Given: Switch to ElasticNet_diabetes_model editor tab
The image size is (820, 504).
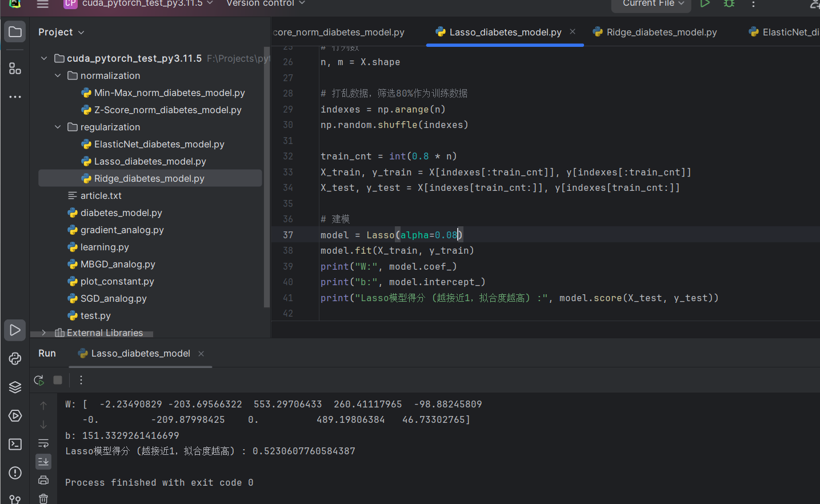Looking at the screenshot, I should pyautogui.click(x=785, y=32).
